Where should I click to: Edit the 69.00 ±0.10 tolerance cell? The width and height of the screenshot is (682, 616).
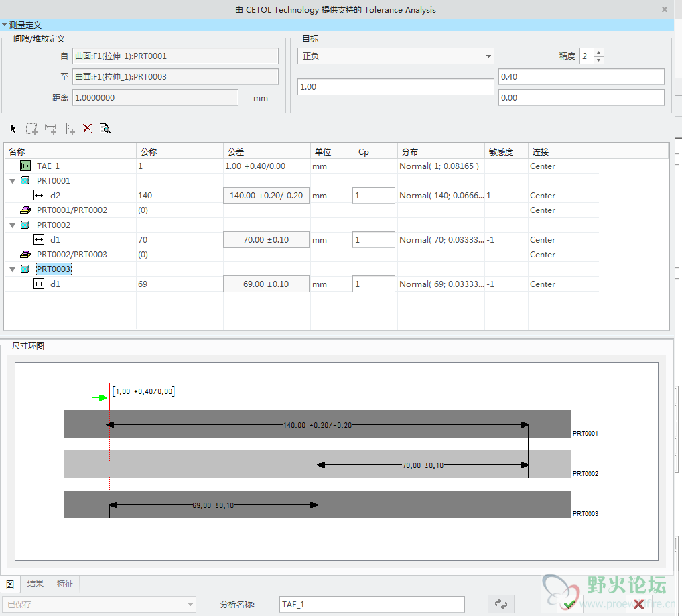[x=266, y=284]
